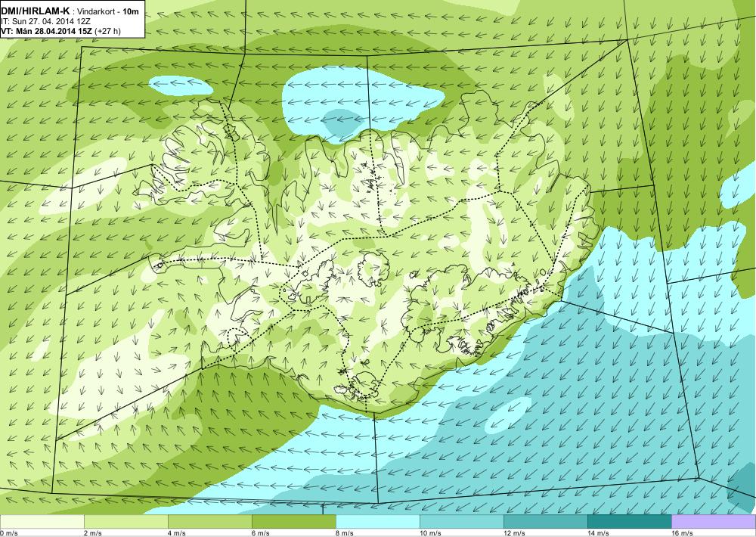
Task: Click the purple legend swatch above 16 m/s
Action: (714, 522)
